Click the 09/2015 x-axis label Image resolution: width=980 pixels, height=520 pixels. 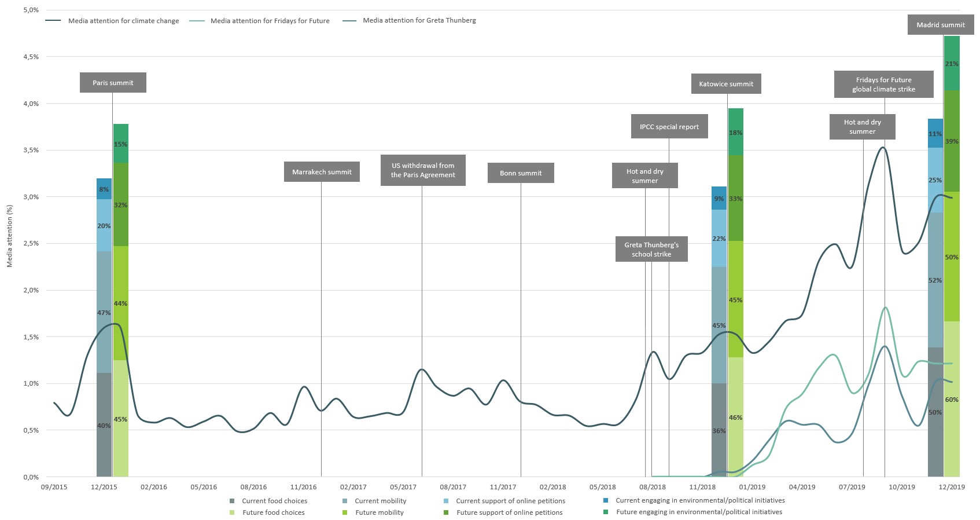point(54,487)
